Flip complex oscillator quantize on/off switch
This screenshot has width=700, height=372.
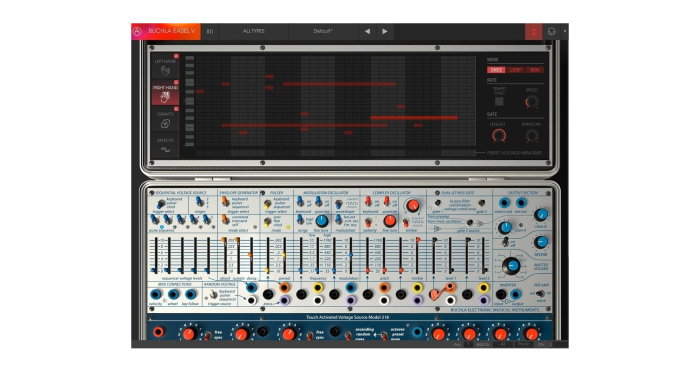(x=386, y=202)
